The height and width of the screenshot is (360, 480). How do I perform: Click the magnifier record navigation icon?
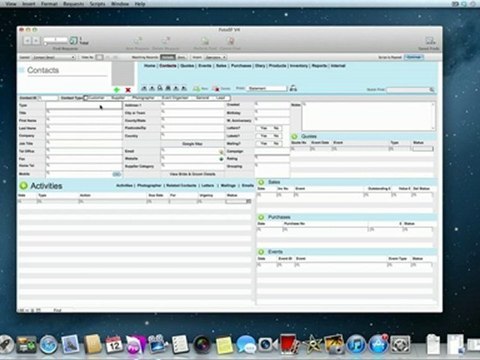pos(160,88)
